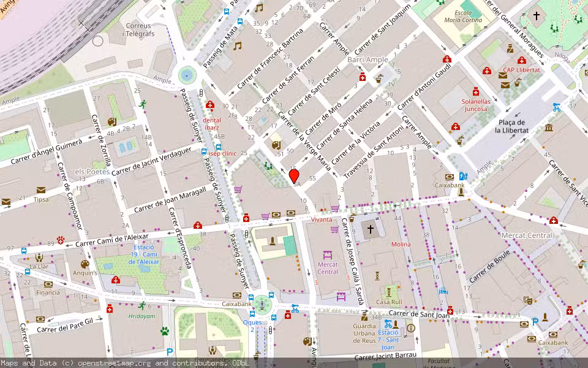Click the Carrer de Josep Caixà i Sardà label
Screen dimensions: 588x368
[x=353, y=261]
